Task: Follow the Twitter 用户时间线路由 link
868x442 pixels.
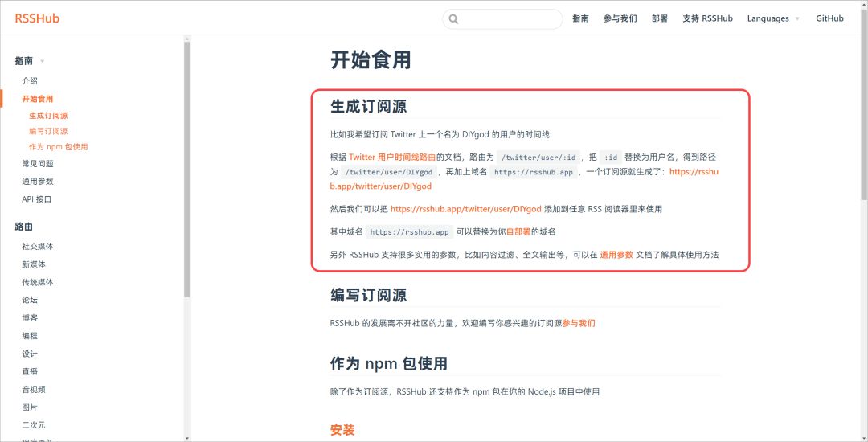Action: tap(392, 157)
